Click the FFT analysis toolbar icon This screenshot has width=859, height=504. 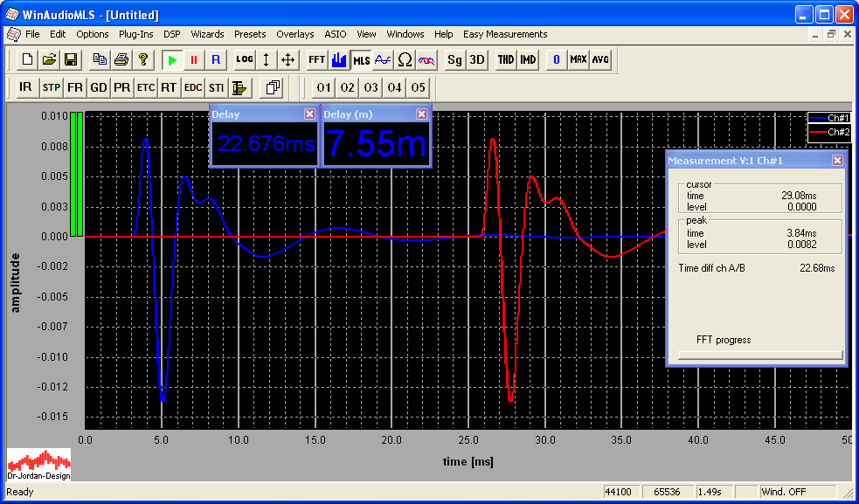point(316,59)
